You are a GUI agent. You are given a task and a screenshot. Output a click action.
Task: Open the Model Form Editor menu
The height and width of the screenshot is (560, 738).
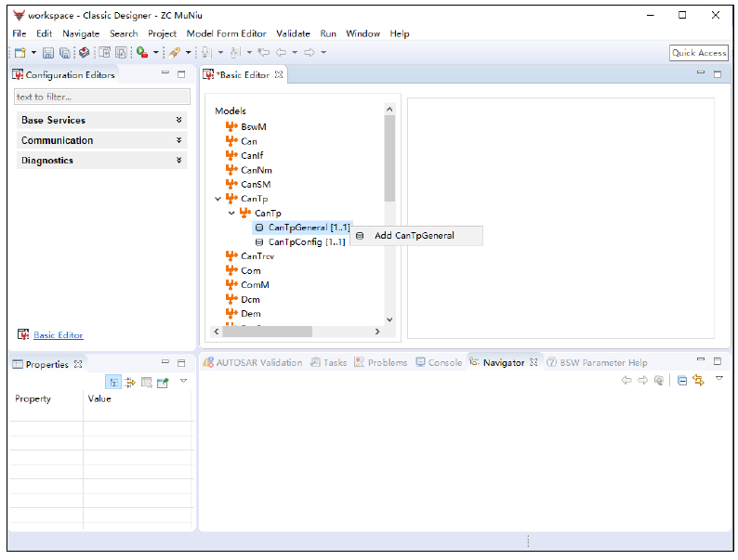tap(227, 33)
